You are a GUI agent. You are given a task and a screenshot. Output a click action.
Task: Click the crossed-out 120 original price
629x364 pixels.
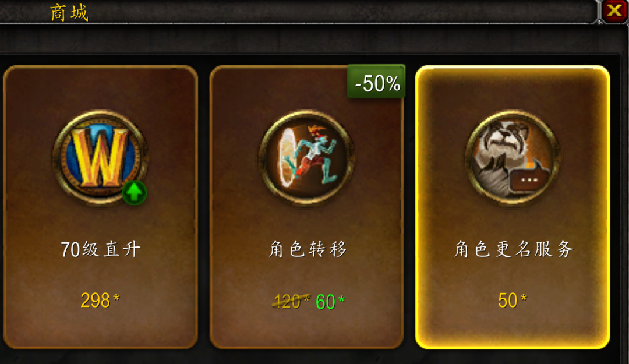coord(291,302)
